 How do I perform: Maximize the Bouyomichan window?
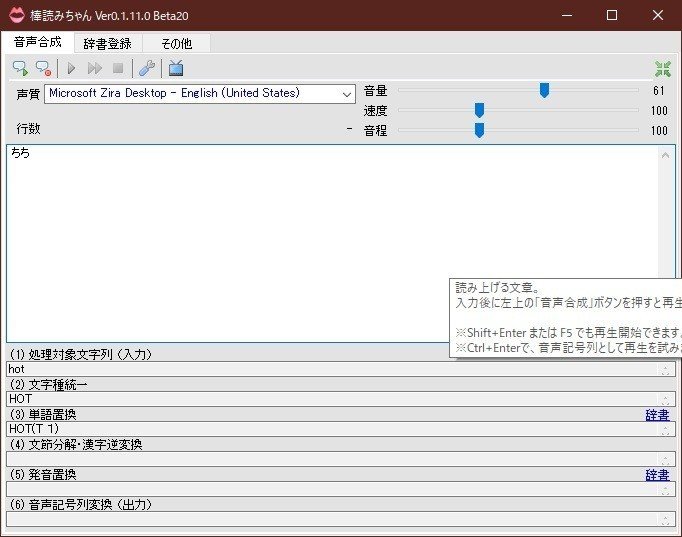(612, 15)
